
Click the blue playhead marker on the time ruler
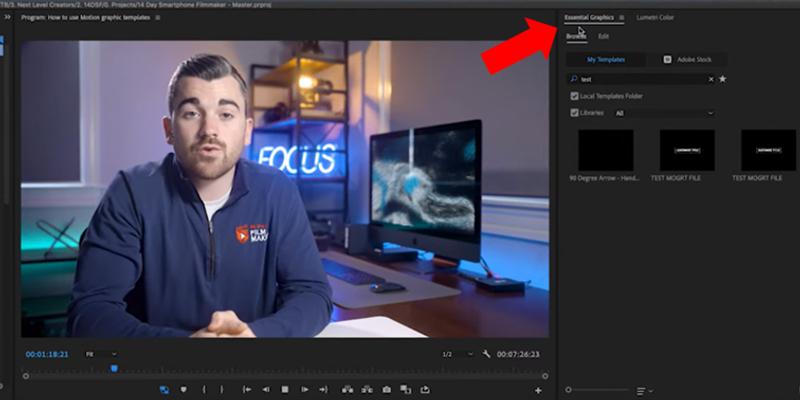(114, 368)
